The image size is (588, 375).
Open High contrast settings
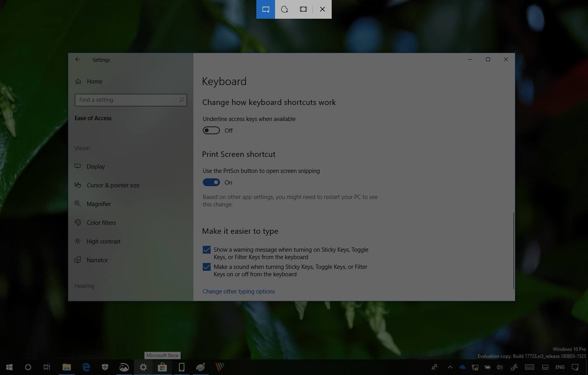[x=103, y=241]
